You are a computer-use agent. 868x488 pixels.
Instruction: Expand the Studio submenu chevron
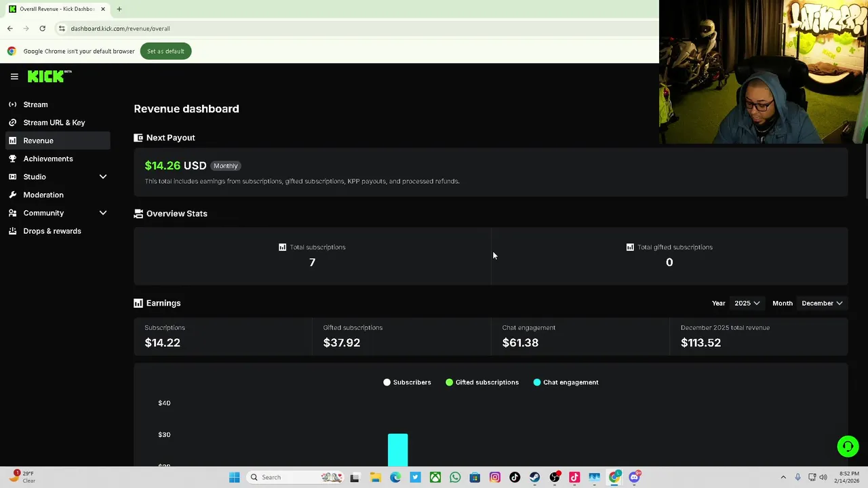pos(103,177)
